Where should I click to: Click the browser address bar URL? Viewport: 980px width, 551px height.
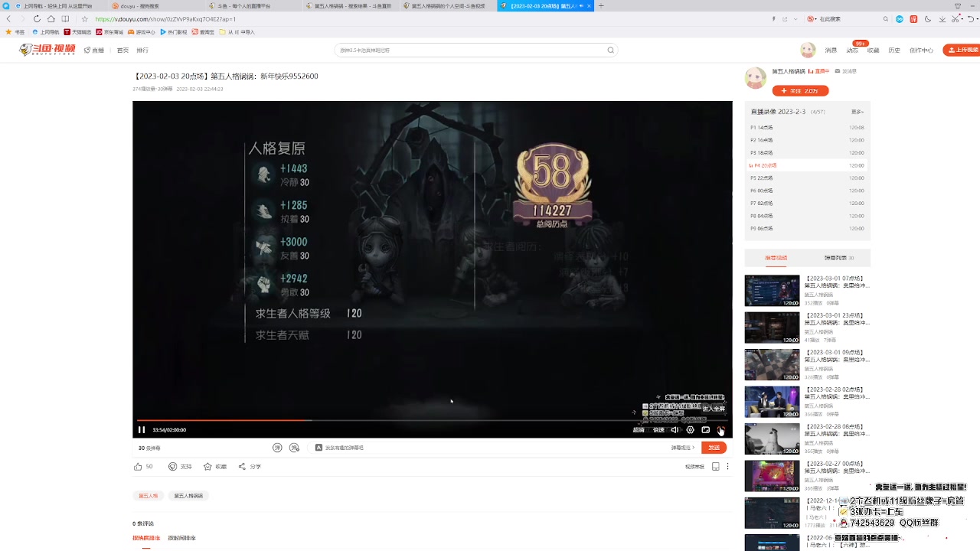click(x=165, y=19)
